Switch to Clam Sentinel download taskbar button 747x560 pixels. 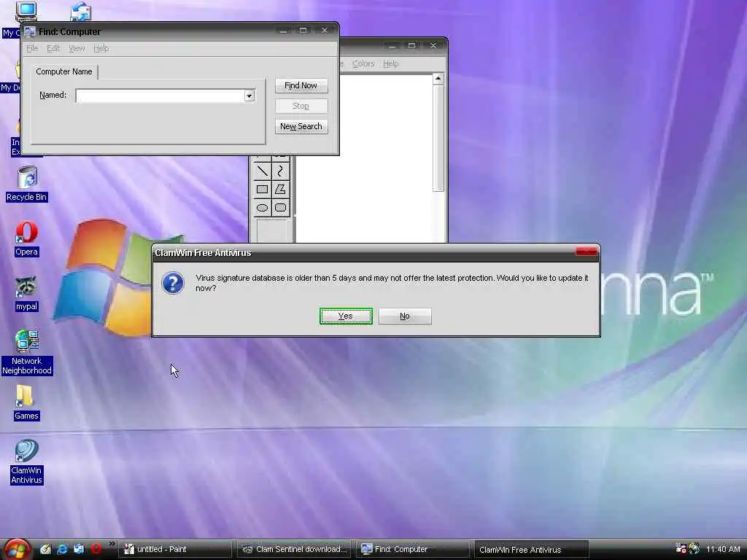coord(294,549)
